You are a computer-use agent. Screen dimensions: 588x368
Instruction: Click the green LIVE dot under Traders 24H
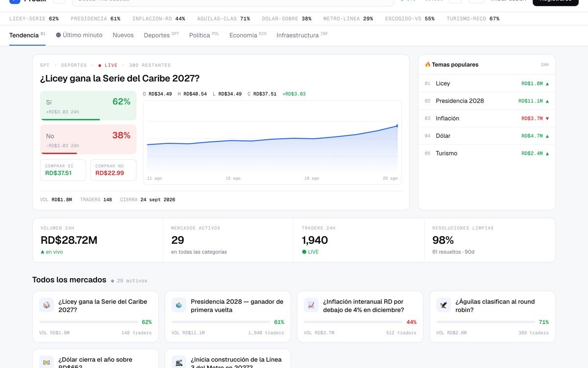point(304,252)
